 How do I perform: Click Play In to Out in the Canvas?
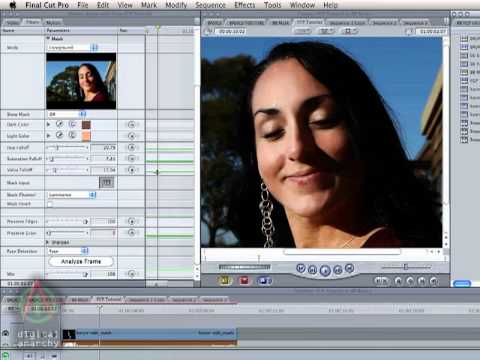(x=312, y=269)
